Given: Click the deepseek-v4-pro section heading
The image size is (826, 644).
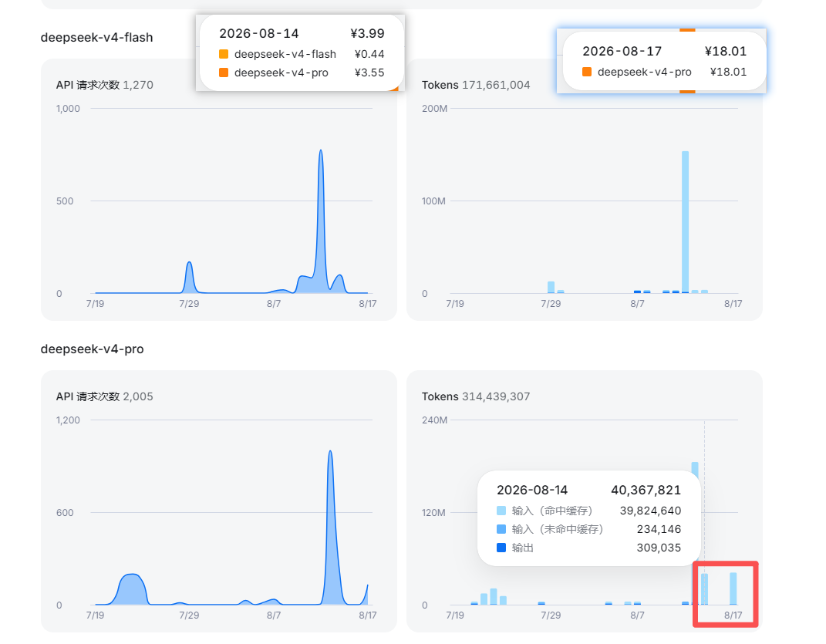Looking at the screenshot, I should 93,349.
